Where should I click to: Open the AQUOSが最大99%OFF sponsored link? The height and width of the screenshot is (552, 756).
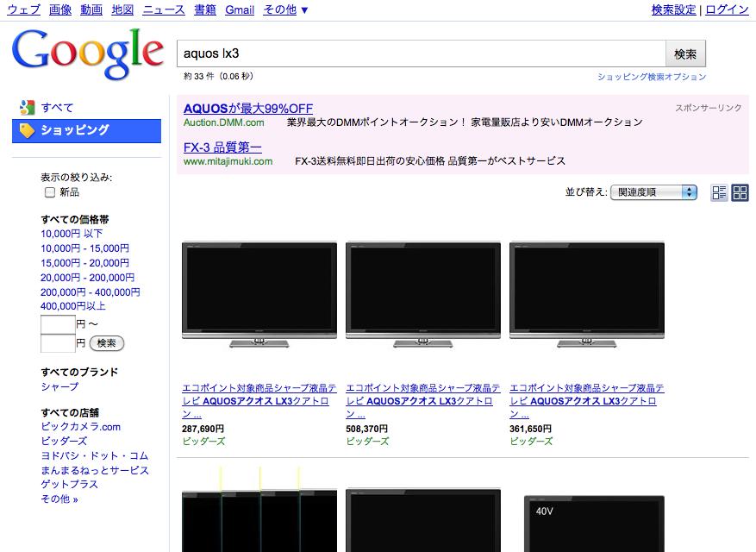(248, 109)
